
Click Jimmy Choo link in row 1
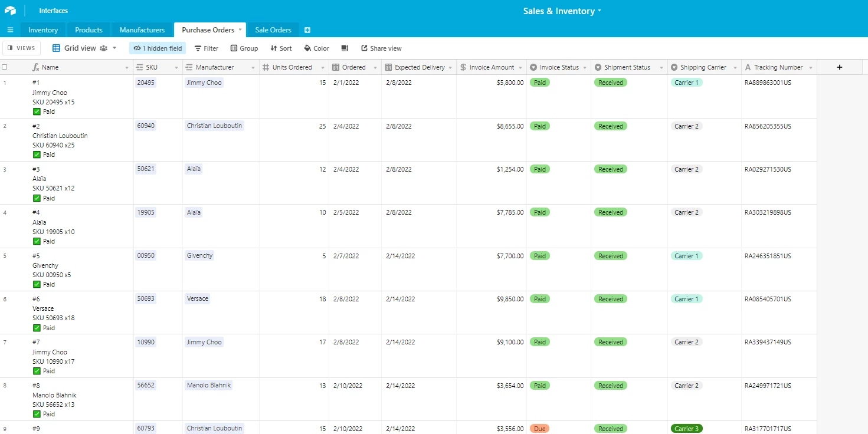coord(204,83)
